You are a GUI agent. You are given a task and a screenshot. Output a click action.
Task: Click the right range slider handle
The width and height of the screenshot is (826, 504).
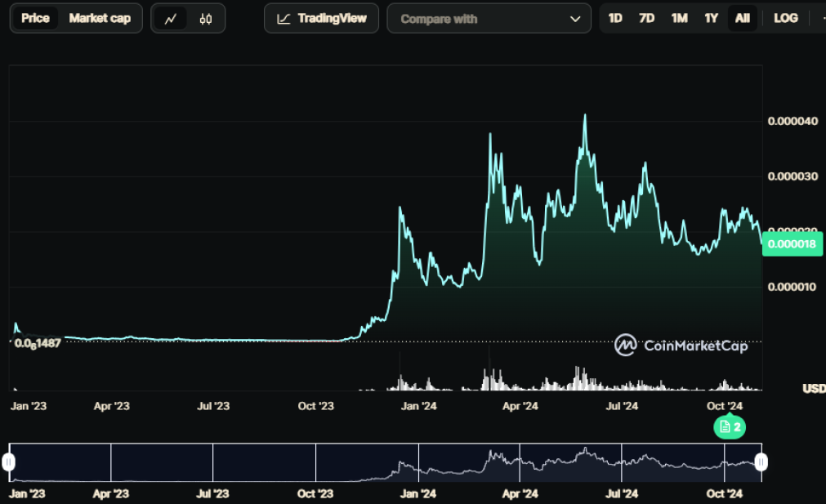point(761,462)
